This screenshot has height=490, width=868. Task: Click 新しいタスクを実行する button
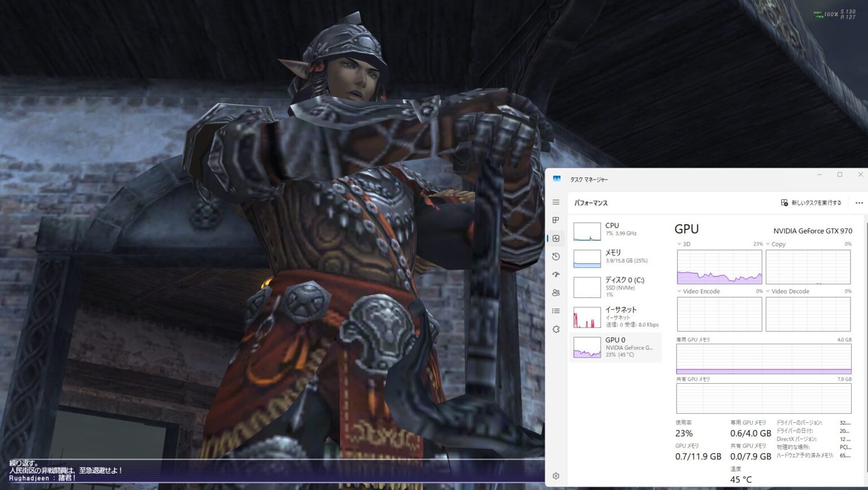(x=812, y=202)
